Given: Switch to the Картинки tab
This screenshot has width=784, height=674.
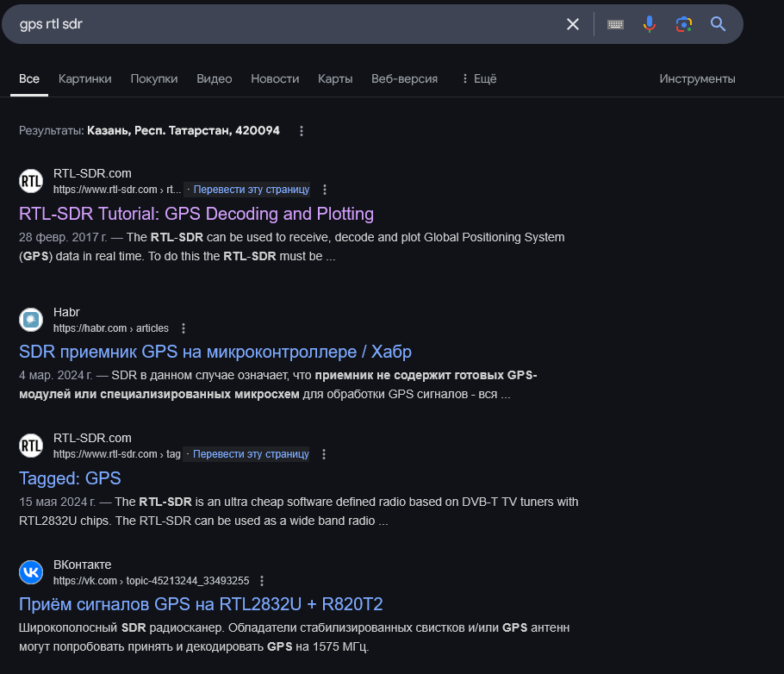Looking at the screenshot, I should coord(85,79).
